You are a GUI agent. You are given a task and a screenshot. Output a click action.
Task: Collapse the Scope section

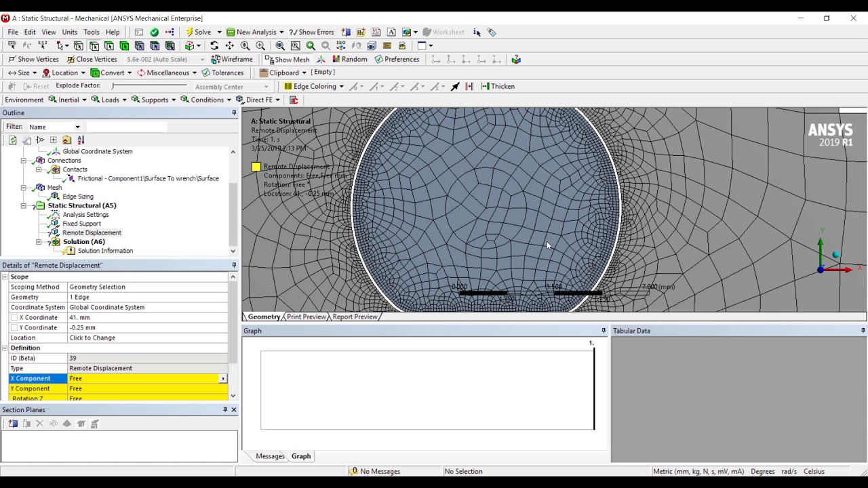point(5,277)
